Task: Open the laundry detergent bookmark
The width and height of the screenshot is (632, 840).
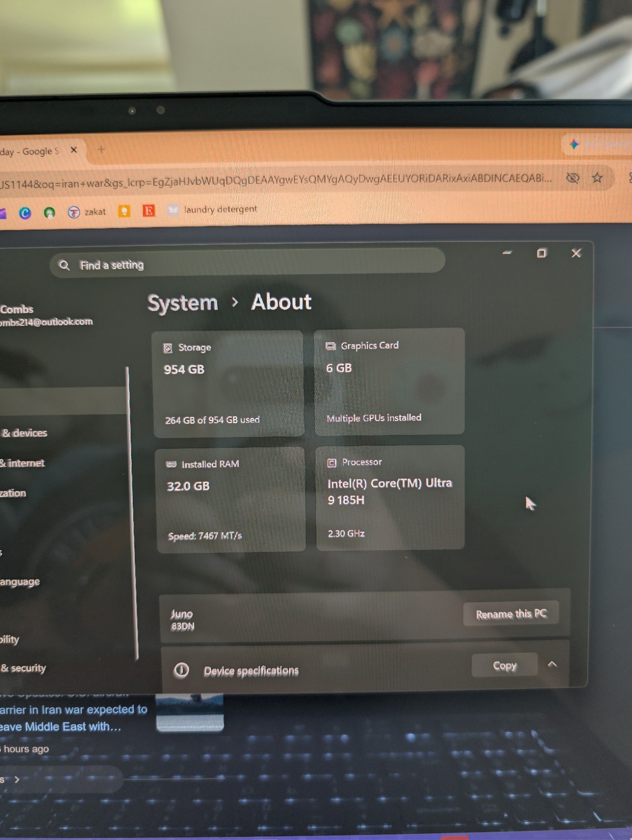Action: [x=213, y=209]
